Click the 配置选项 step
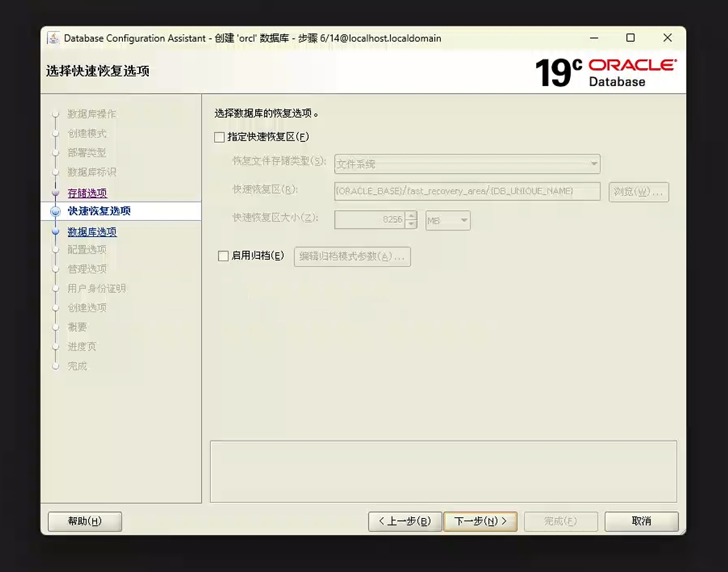 (x=87, y=249)
